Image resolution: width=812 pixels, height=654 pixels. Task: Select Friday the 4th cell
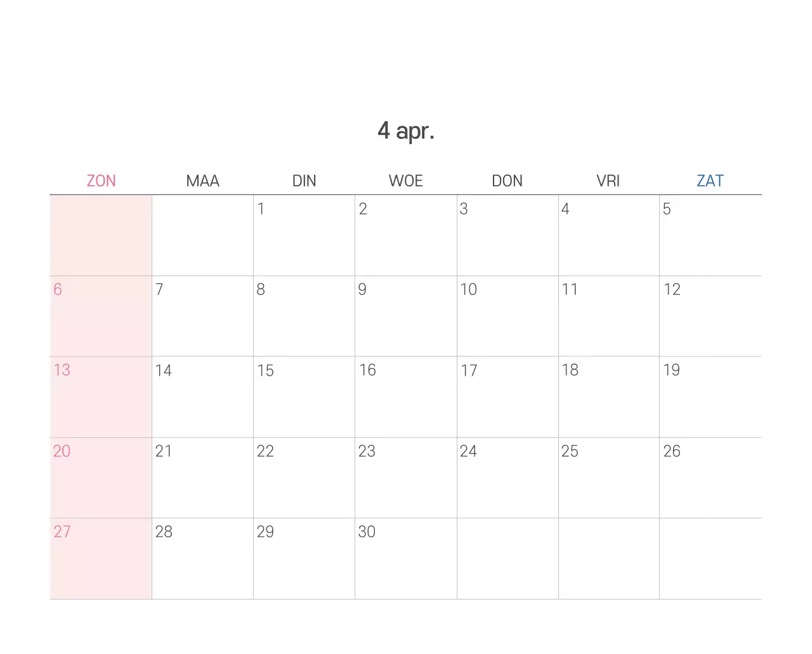pos(608,235)
